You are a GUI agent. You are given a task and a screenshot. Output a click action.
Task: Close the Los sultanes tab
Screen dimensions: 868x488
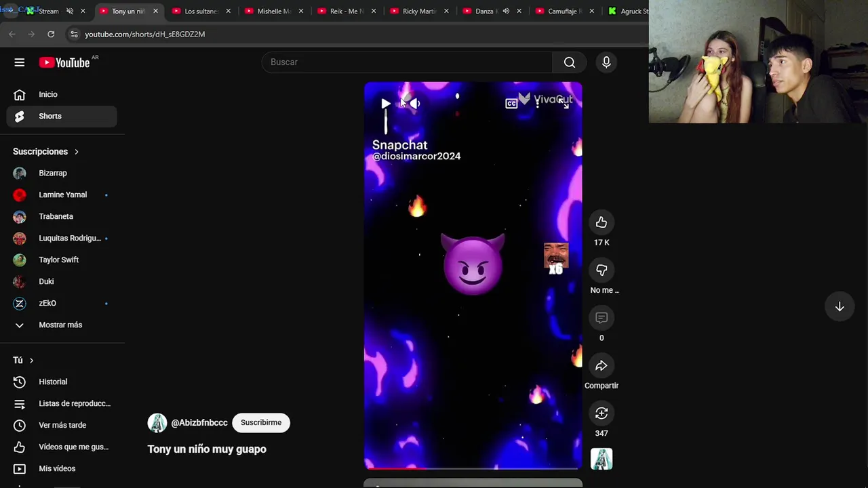(228, 11)
